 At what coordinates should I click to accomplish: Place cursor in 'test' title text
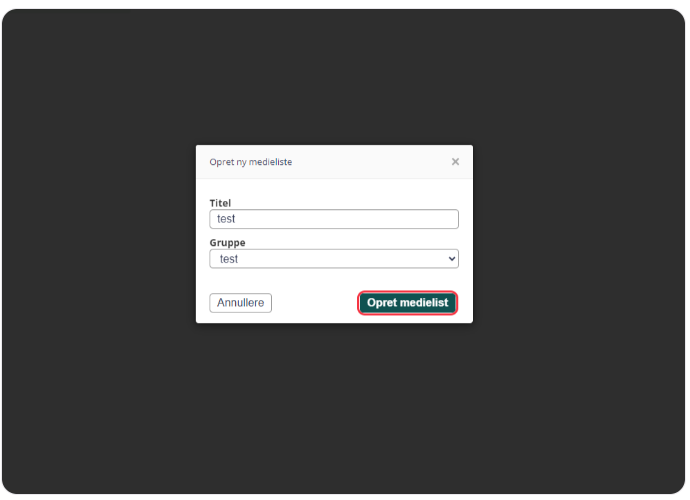pos(226,219)
